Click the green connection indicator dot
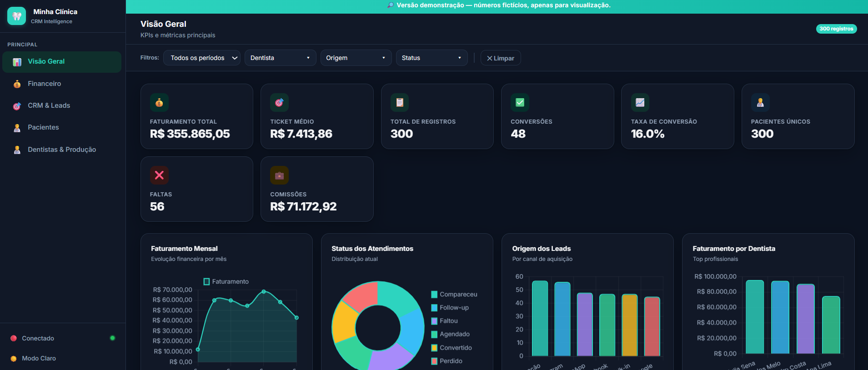 coord(112,338)
